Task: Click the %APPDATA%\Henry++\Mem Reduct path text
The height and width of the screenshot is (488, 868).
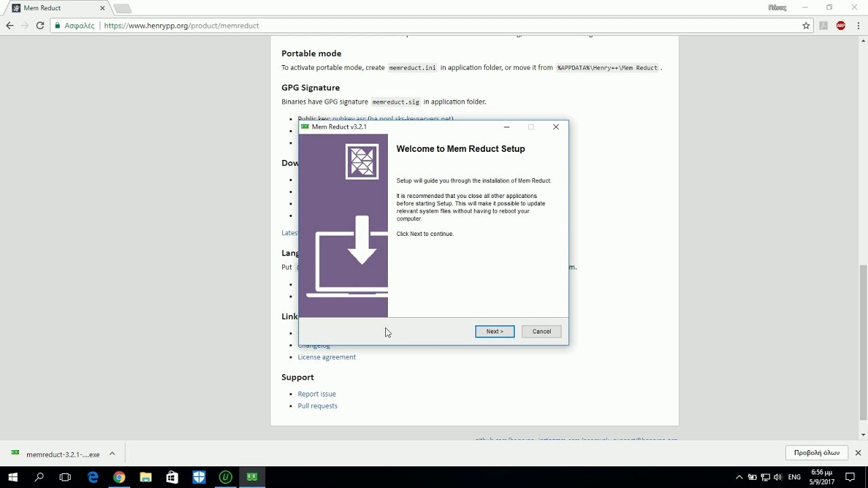Action: pos(608,68)
